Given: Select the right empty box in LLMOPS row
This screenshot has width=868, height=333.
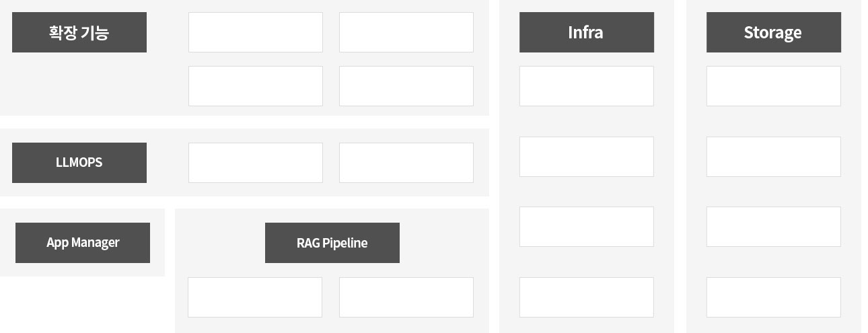Looking at the screenshot, I should coord(406,163).
